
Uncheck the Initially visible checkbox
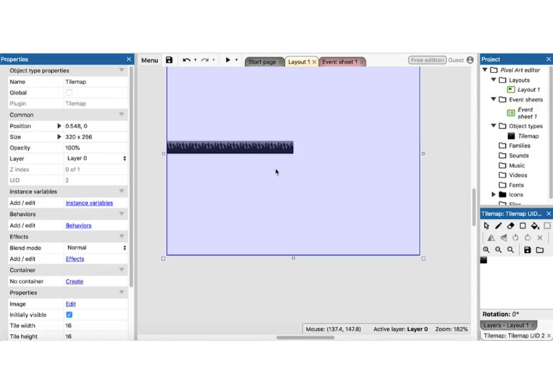[x=69, y=314]
